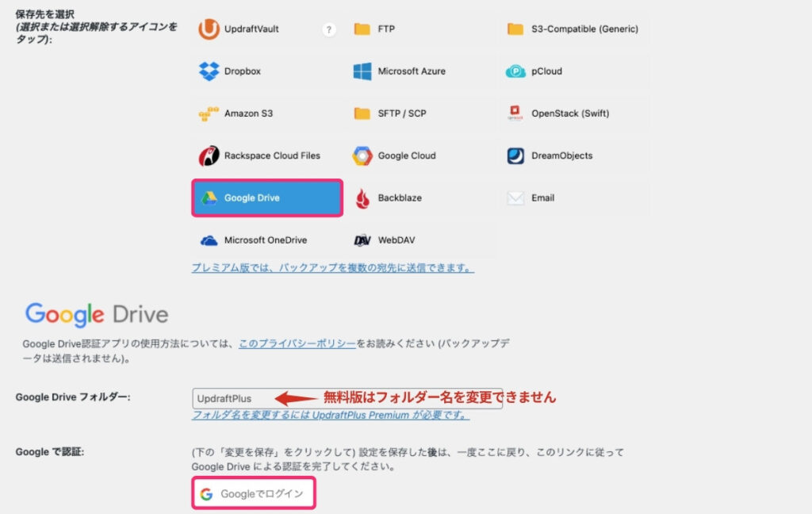Image resolution: width=812 pixels, height=514 pixels.
Task: Choose the Email envelope icon
Action: (515, 198)
